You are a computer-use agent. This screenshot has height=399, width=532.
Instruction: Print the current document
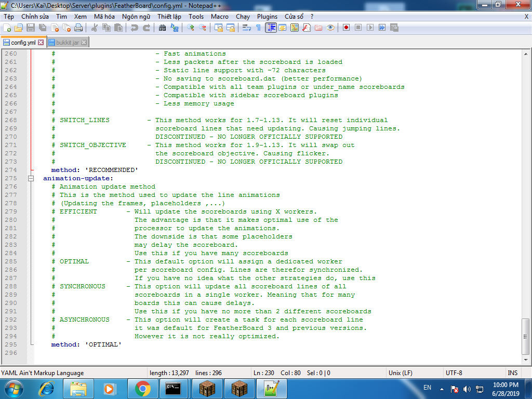(x=79, y=28)
